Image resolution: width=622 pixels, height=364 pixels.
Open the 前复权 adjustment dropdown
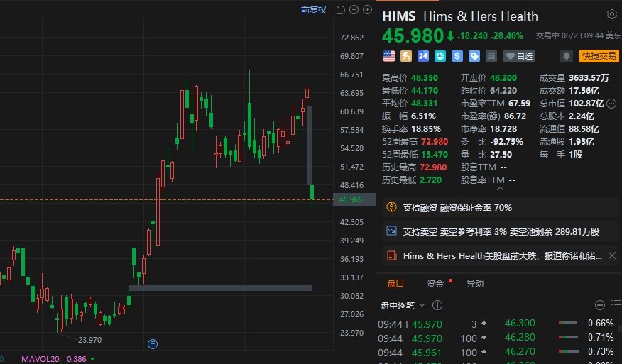coord(313,9)
